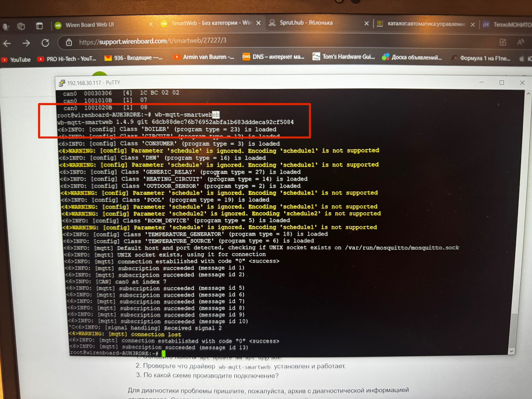Open Формула 1 на F1news bookmark
Viewport: 532px width, 399px height.
480,58
